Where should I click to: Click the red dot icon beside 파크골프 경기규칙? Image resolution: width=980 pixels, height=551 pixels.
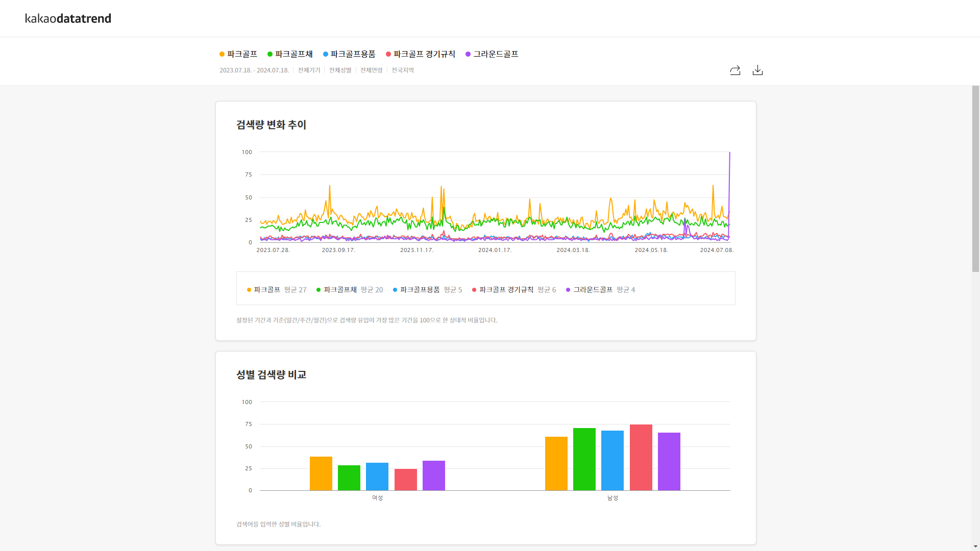point(389,54)
